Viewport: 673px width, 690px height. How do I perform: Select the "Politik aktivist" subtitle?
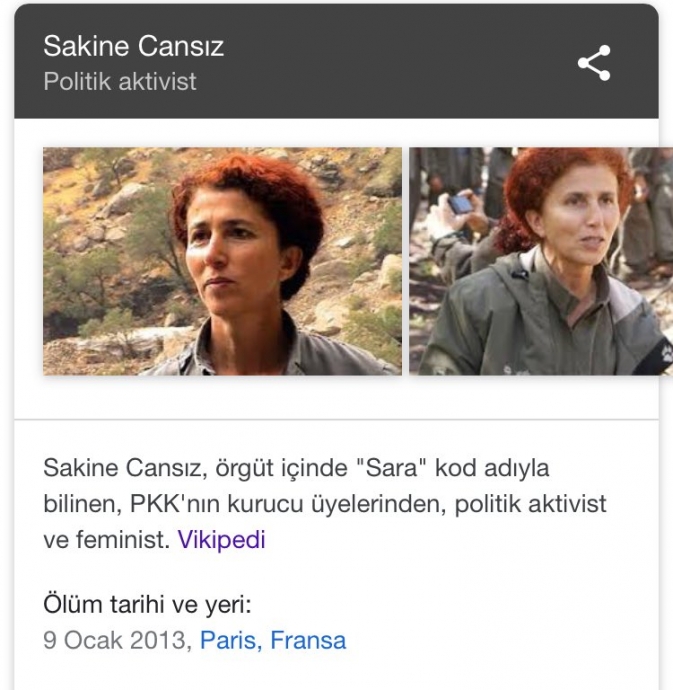(120, 81)
